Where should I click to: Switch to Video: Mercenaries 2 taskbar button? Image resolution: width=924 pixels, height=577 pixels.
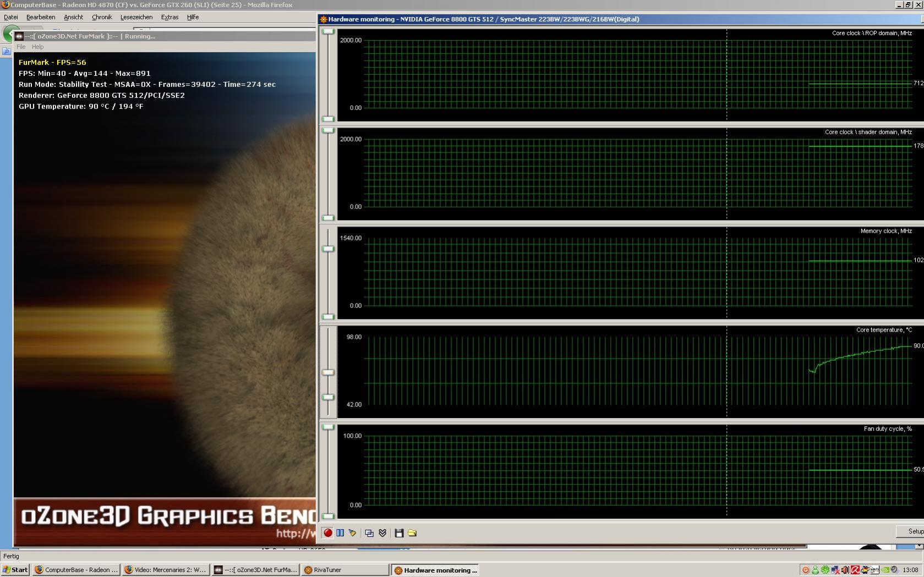tap(165, 570)
